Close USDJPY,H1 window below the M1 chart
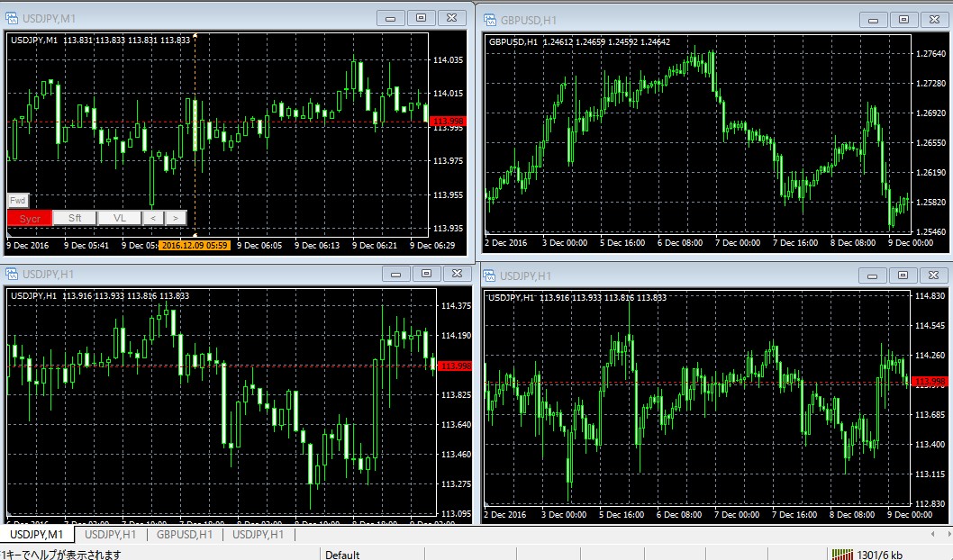 point(457,274)
